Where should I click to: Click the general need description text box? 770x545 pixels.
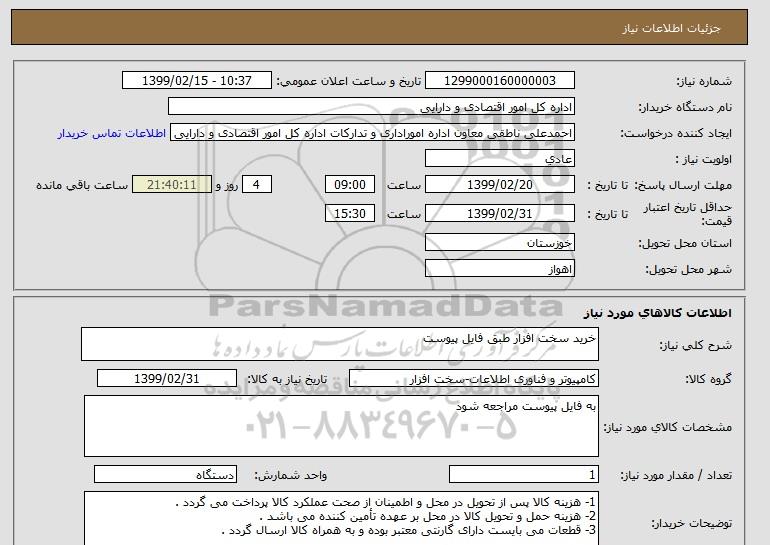point(340,344)
